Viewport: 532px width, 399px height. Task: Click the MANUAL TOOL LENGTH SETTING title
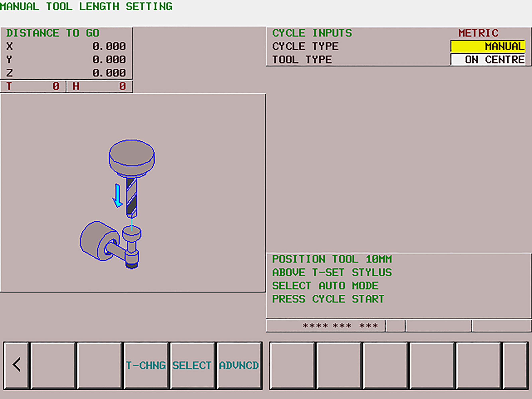(x=86, y=6)
